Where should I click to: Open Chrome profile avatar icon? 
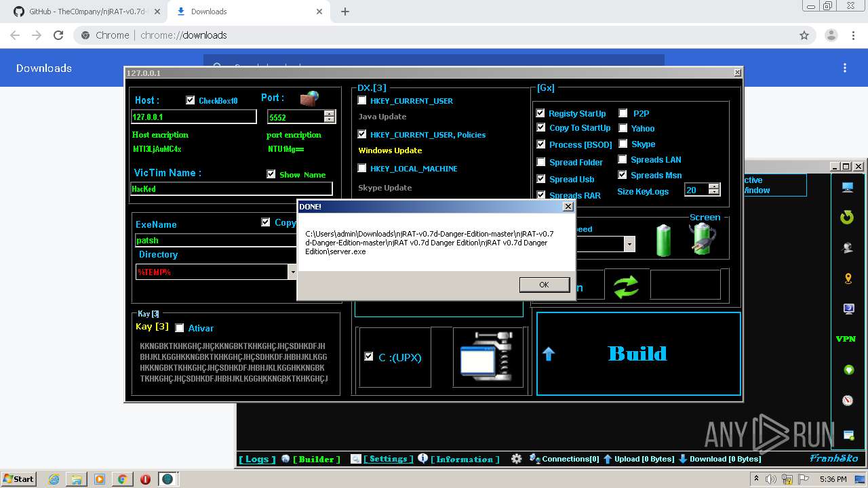(831, 35)
